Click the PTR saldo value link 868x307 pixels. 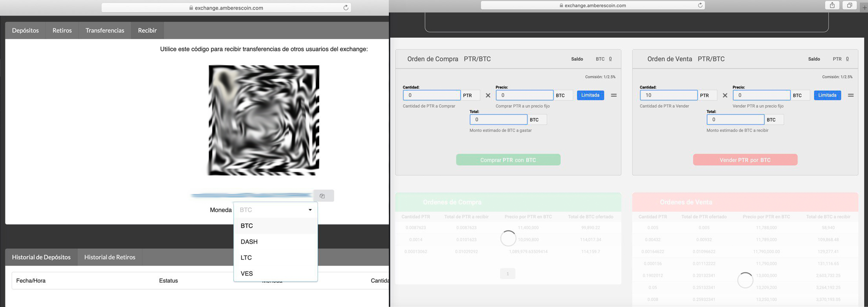tap(847, 59)
